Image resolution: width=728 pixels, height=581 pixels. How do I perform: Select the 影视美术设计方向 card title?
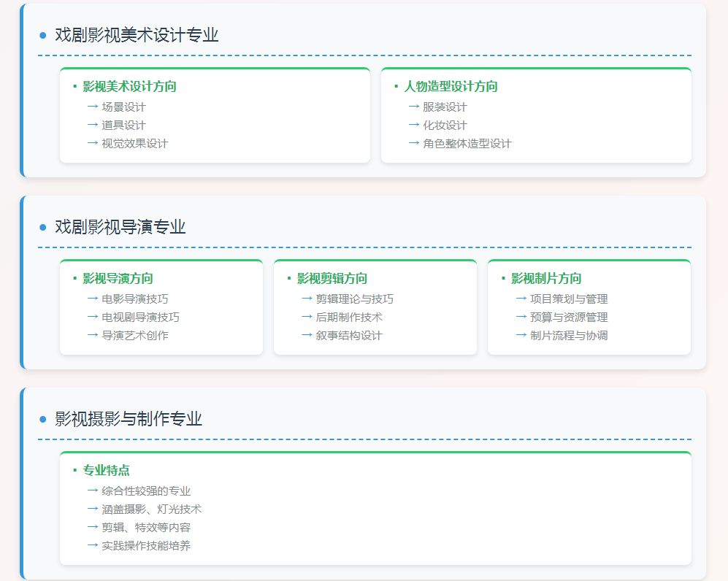click(x=129, y=86)
